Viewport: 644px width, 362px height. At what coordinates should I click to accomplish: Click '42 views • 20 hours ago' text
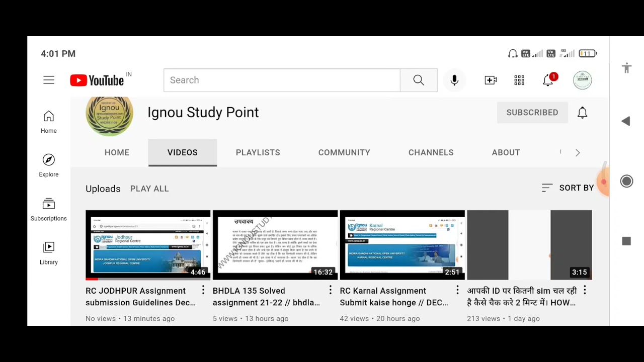(380, 319)
